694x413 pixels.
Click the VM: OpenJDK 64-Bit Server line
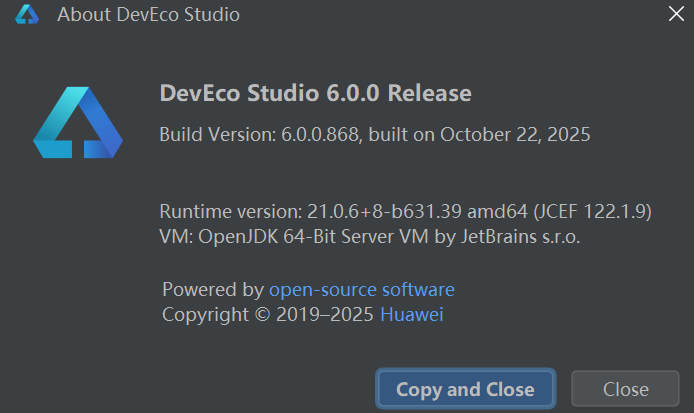point(370,237)
